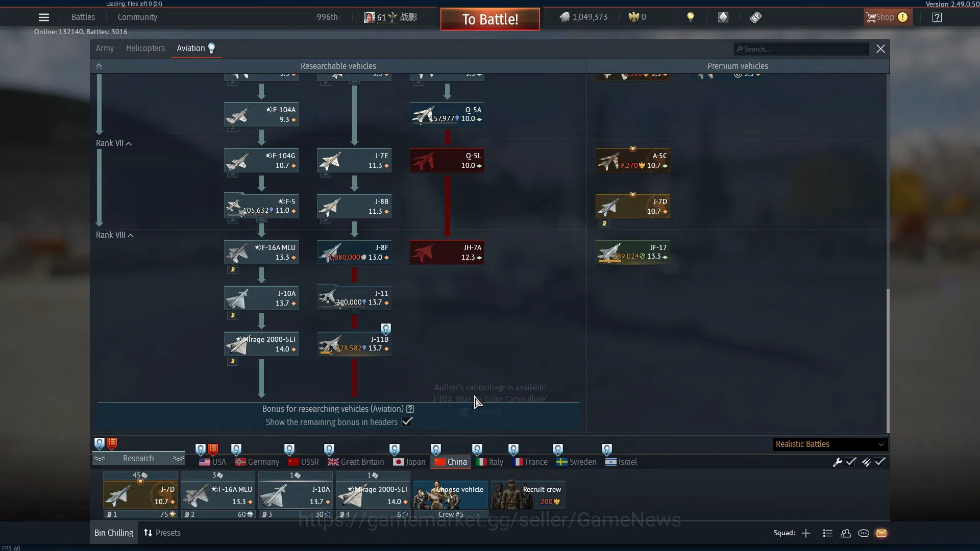Image resolution: width=980 pixels, height=551 pixels.
Task: Open the contacts friends icon
Action: point(846,533)
